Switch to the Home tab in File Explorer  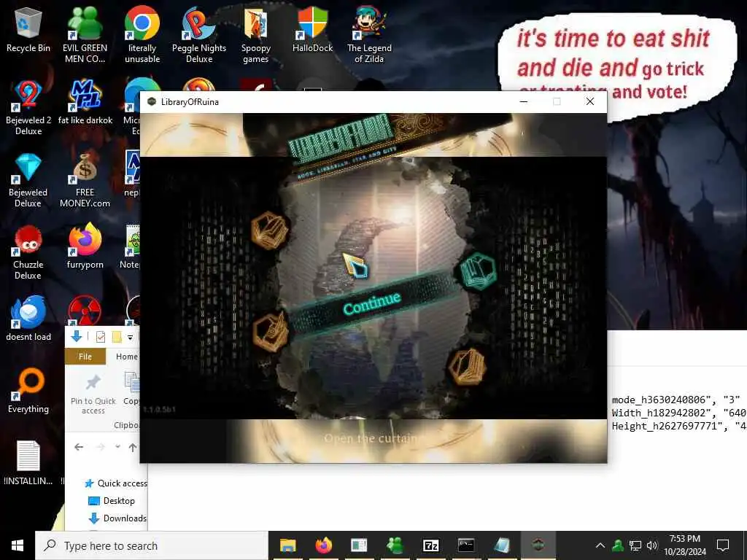tap(127, 356)
